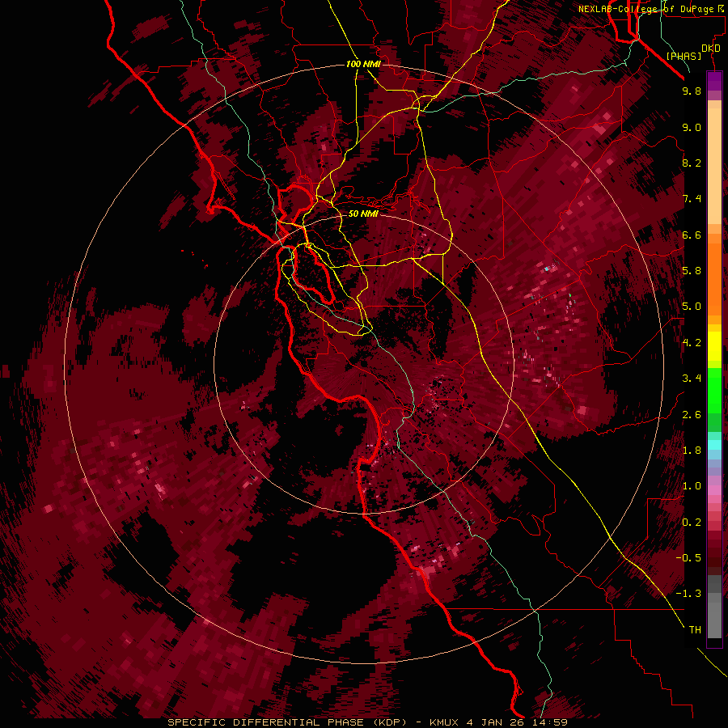
Task: Select the 1.0 scale value
Action: click(x=692, y=486)
